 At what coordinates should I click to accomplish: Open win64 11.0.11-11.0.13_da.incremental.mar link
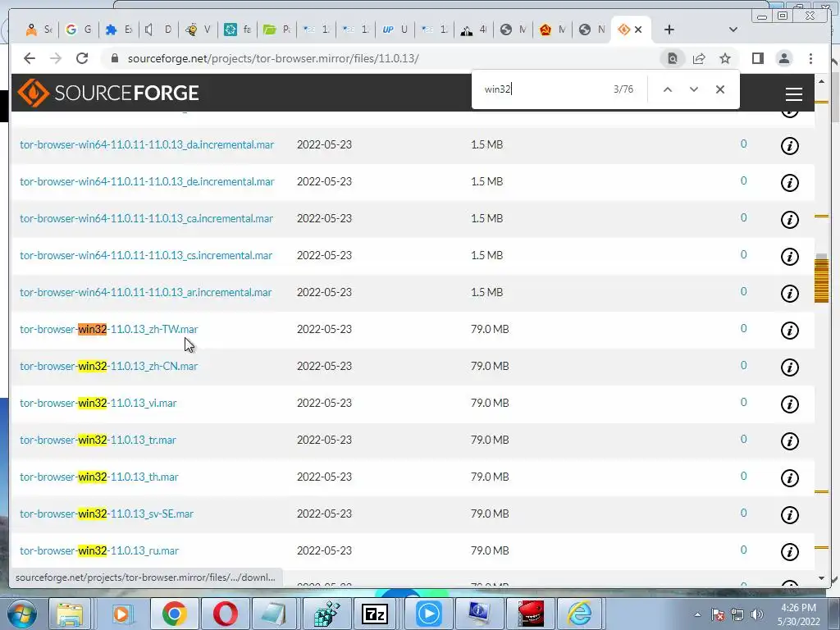point(147,144)
